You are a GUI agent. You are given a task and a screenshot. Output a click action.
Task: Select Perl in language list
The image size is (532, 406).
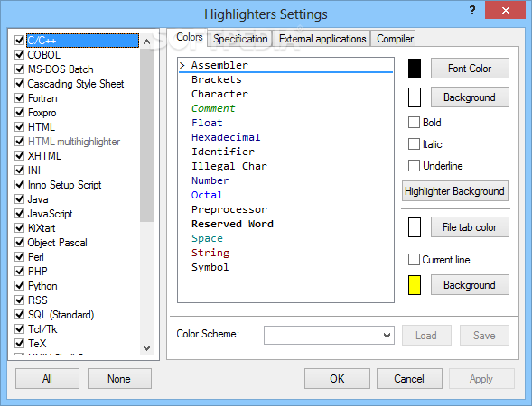pos(35,257)
